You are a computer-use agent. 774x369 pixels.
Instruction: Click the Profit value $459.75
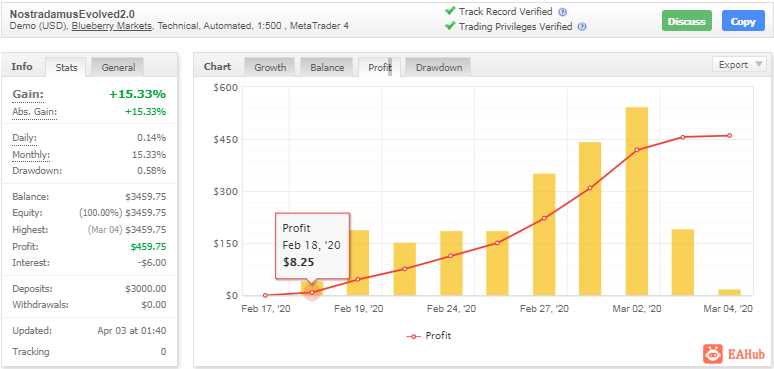click(x=149, y=247)
